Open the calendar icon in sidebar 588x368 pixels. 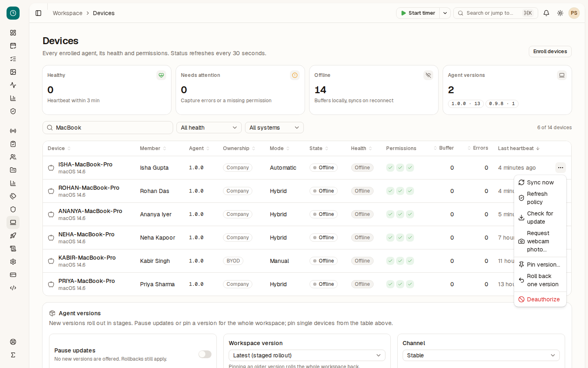click(13, 46)
